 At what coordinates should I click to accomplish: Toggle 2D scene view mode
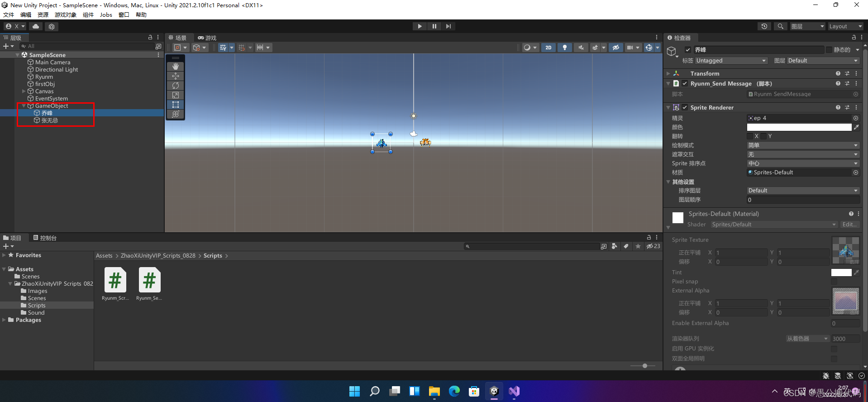548,48
